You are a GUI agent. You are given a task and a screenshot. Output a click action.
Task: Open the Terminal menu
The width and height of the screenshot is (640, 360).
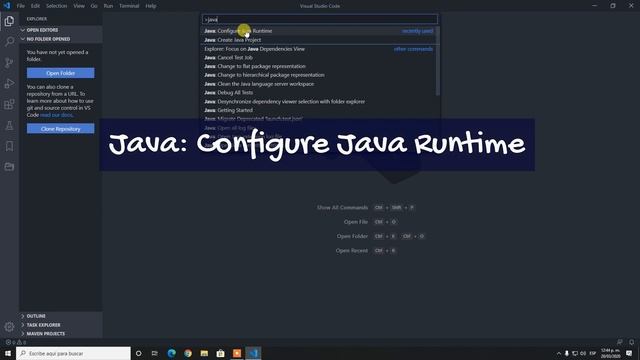[x=129, y=6]
